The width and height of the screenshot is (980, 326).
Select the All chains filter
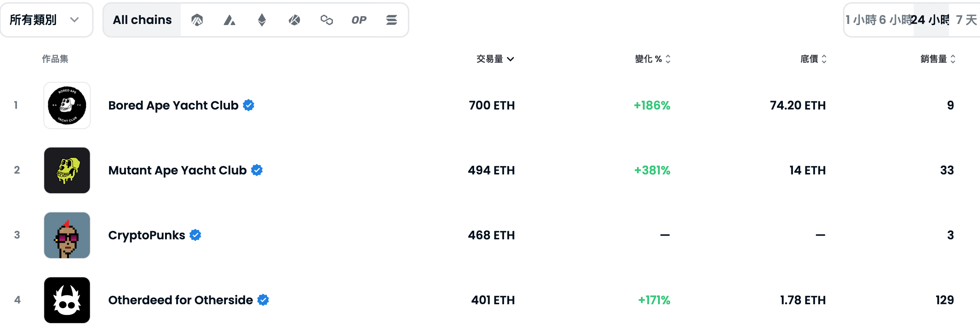(x=142, y=20)
